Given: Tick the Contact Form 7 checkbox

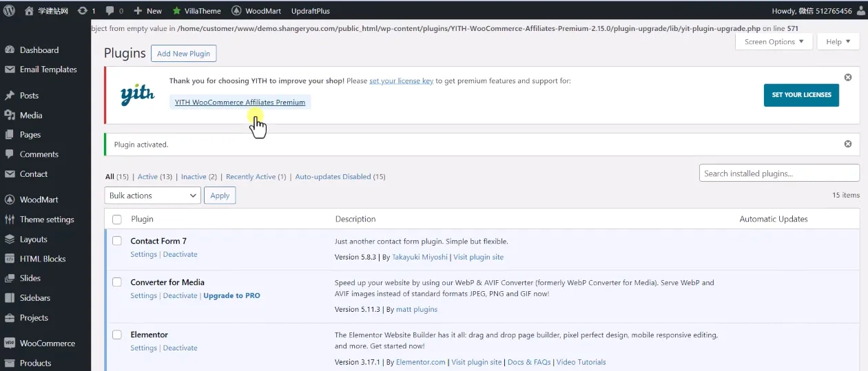Looking at the screenshot, I should click(117, 241).
